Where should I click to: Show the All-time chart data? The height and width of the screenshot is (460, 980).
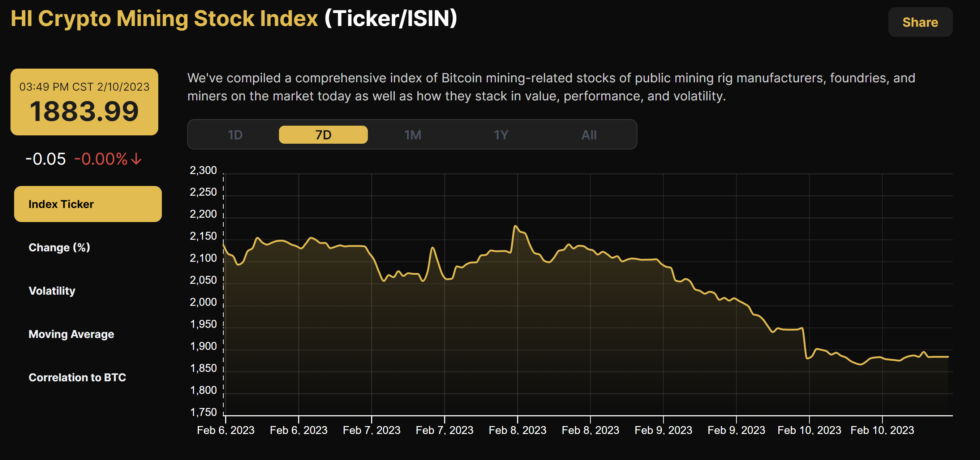point(589,134)
